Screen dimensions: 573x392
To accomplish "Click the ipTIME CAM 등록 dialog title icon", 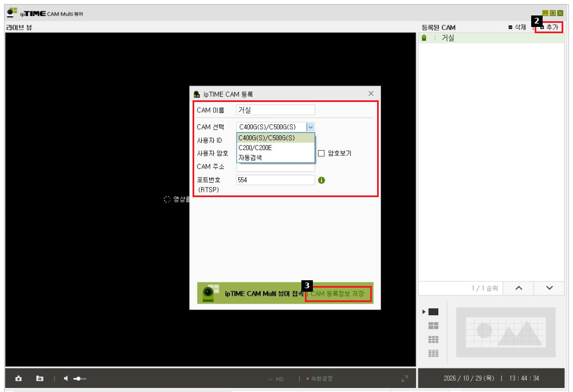I will point(197,94).
